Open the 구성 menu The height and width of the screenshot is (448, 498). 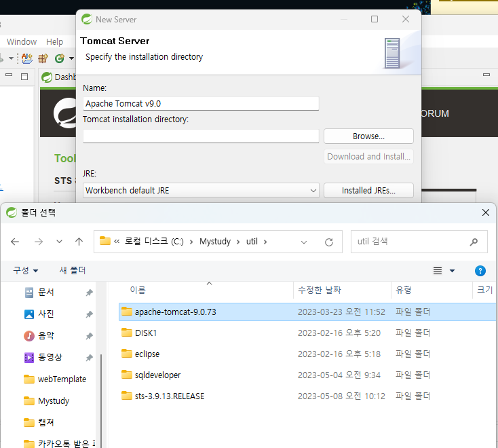point(25,270)
